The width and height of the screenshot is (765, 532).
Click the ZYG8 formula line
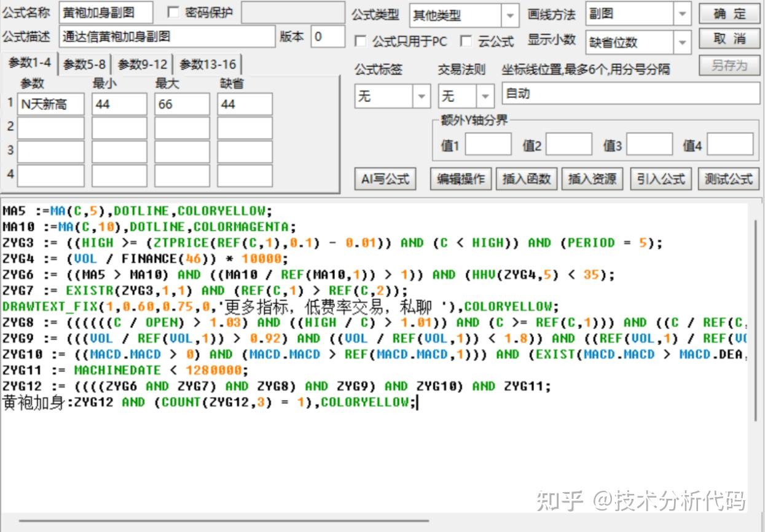tap(375, 323)
